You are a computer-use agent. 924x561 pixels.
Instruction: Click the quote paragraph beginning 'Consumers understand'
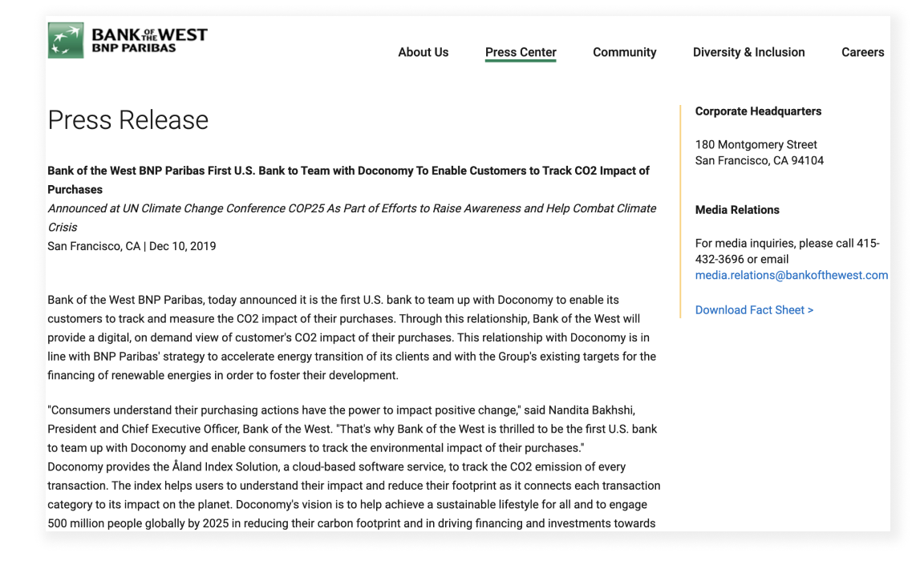pyautogui.click(x=352, y=429)
